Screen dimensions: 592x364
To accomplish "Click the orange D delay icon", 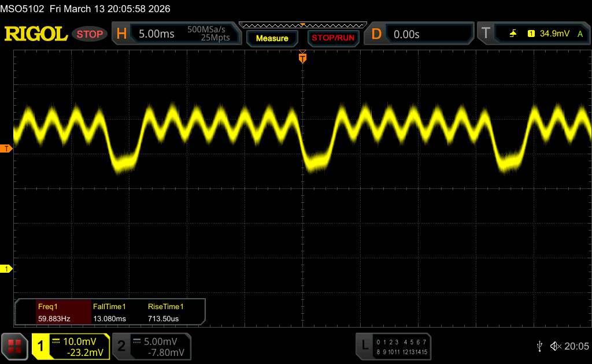I will point(376,34).
